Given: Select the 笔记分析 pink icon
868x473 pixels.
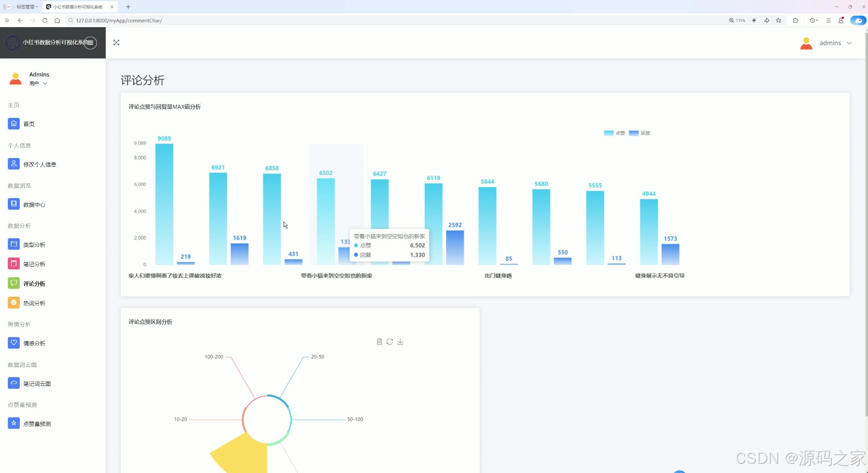Looking at the screenshot, I should point(14,264).
